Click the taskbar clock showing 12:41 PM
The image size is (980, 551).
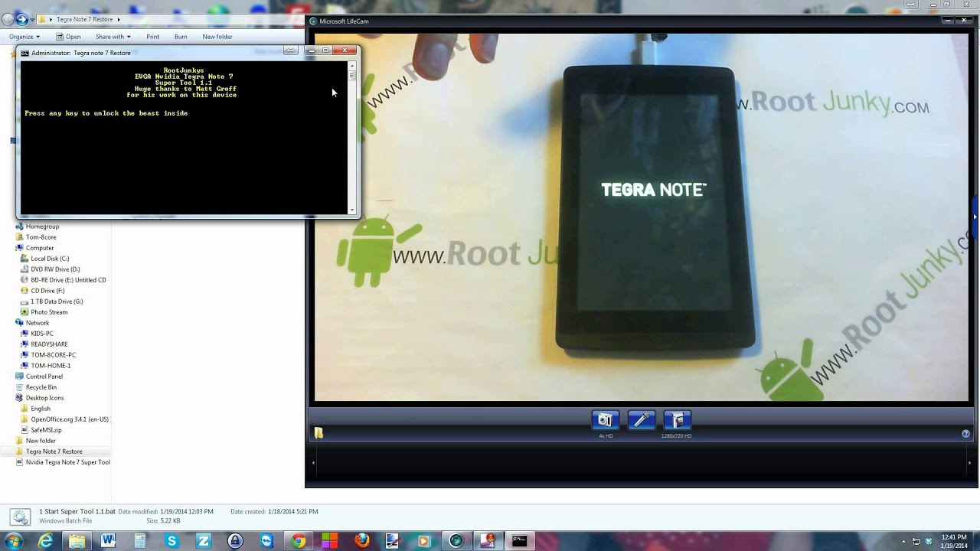pos(954,541)
